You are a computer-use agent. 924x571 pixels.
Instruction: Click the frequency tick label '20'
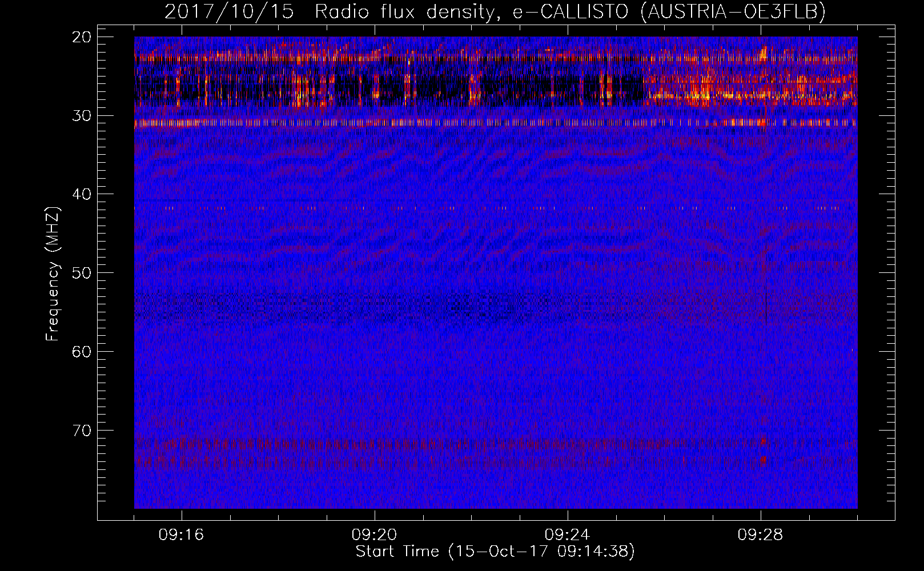point(82,37)
